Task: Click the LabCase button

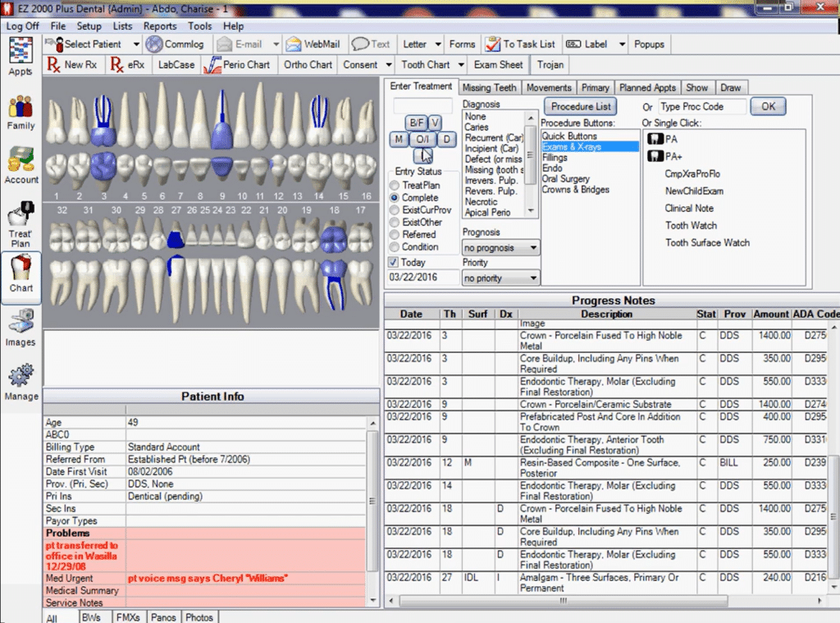Action: pos(176,64)
